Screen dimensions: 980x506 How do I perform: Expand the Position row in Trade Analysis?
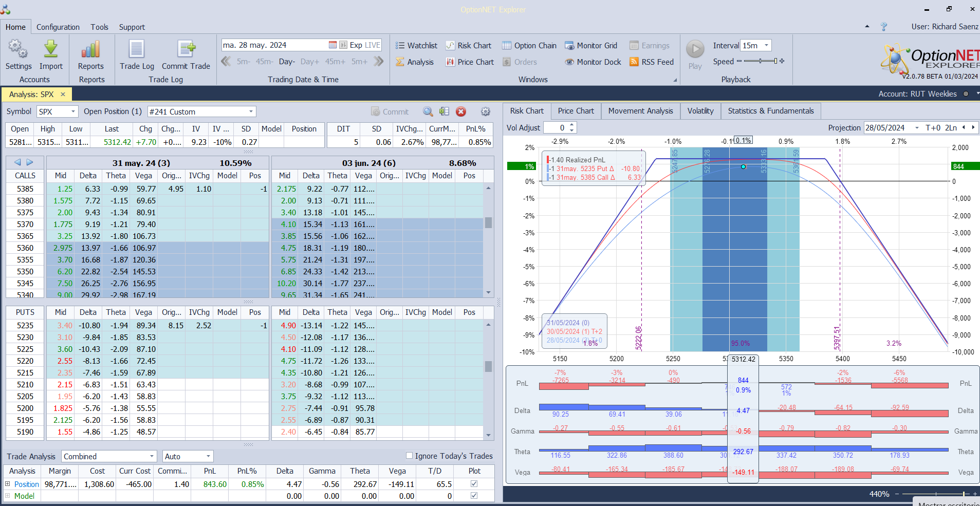8,484
